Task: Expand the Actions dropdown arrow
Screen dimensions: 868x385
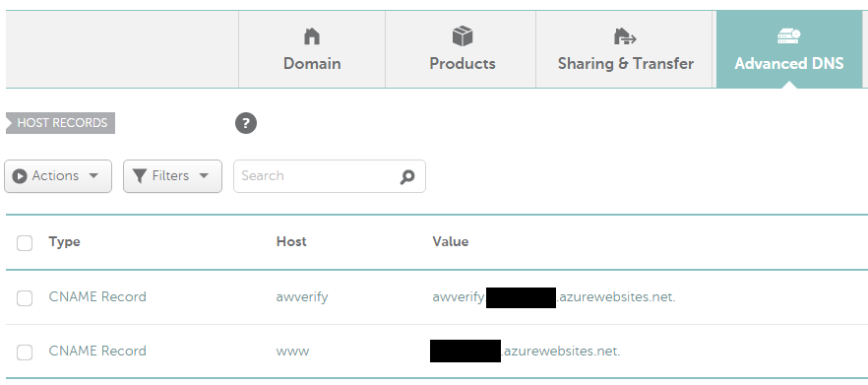Action: (93, 176)
